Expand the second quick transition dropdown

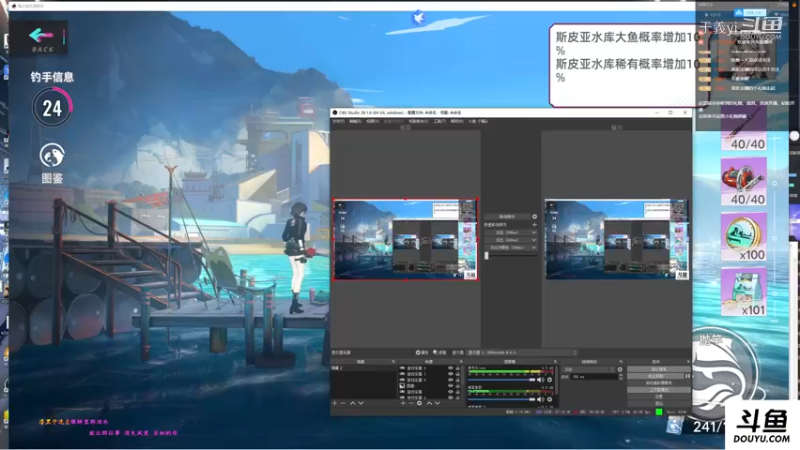(x=534, y=240)
